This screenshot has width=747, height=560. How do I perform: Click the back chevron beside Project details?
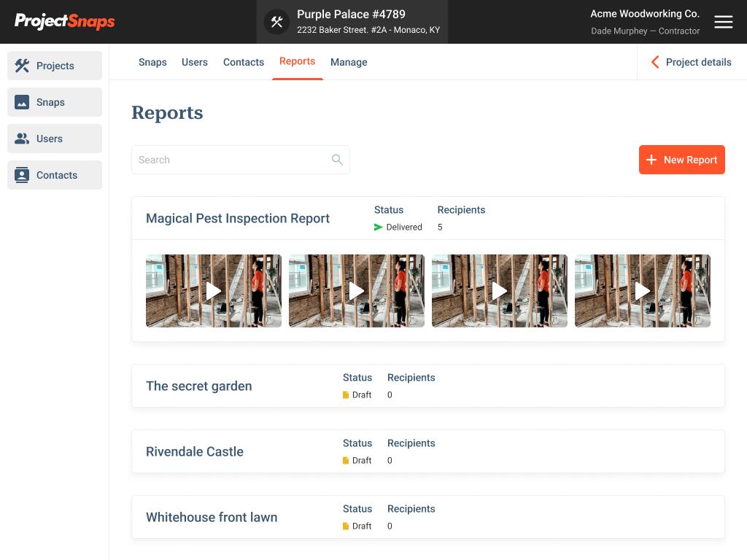tap(654, 62)
